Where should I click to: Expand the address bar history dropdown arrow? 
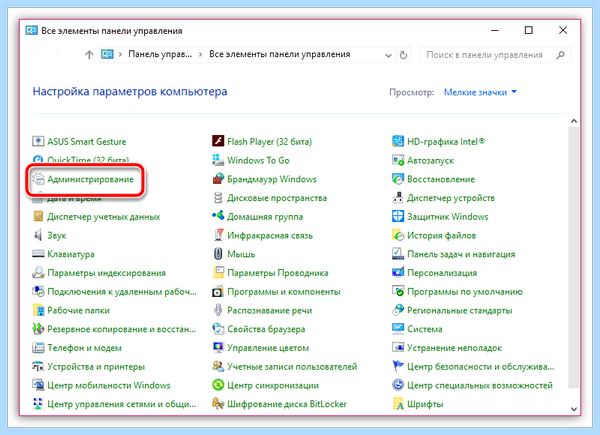coord(388,55)
